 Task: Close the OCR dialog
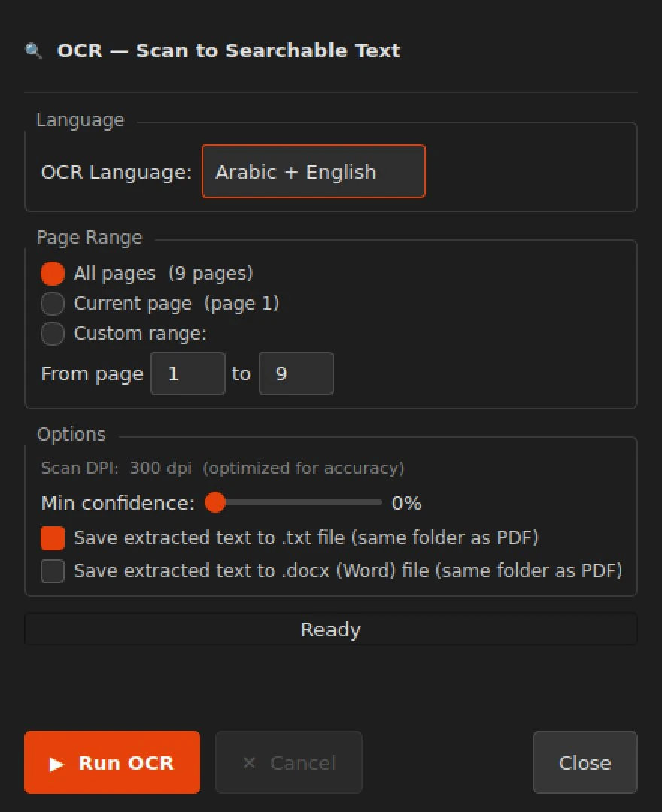tap(585, 762)
